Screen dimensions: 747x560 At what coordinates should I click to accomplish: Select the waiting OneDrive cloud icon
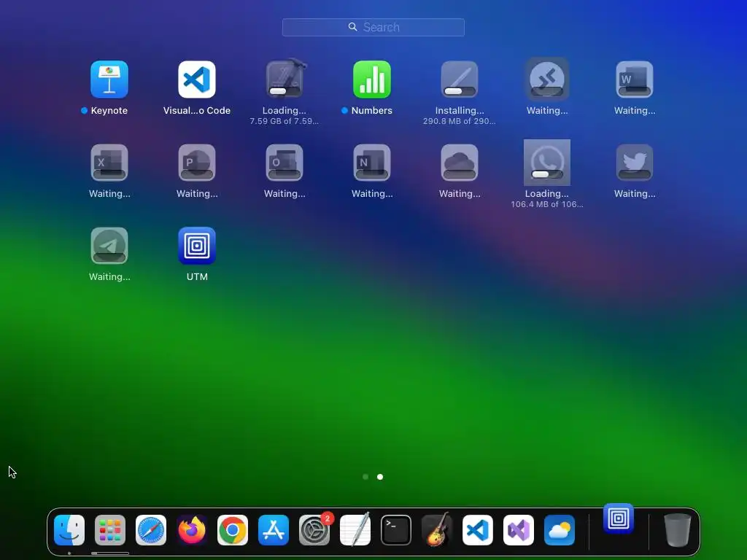pyautogui.click(x=460, y=163)
